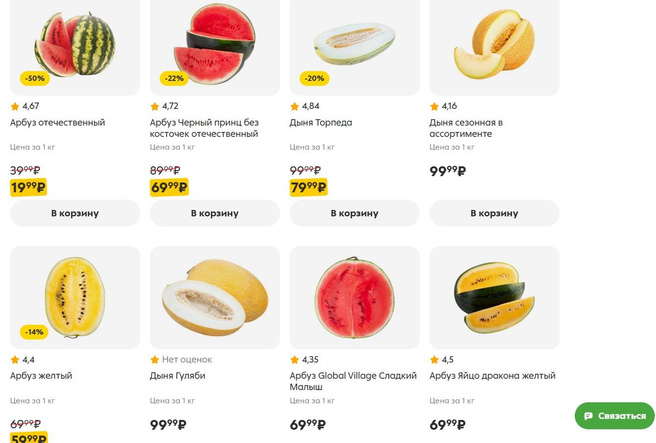The height and width of the screenshot is (443, 656).
Task: Open the Связаться chat button
Action: (614, 416)
